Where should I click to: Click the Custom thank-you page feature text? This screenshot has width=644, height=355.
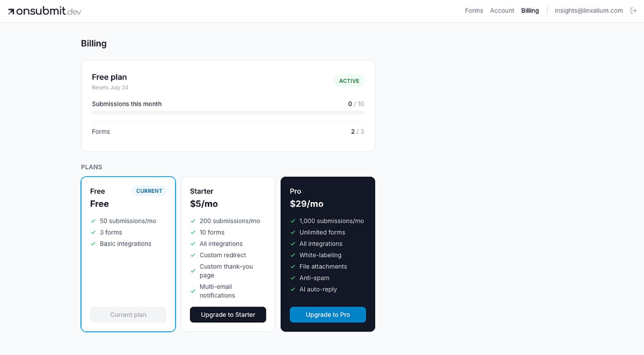226,271
